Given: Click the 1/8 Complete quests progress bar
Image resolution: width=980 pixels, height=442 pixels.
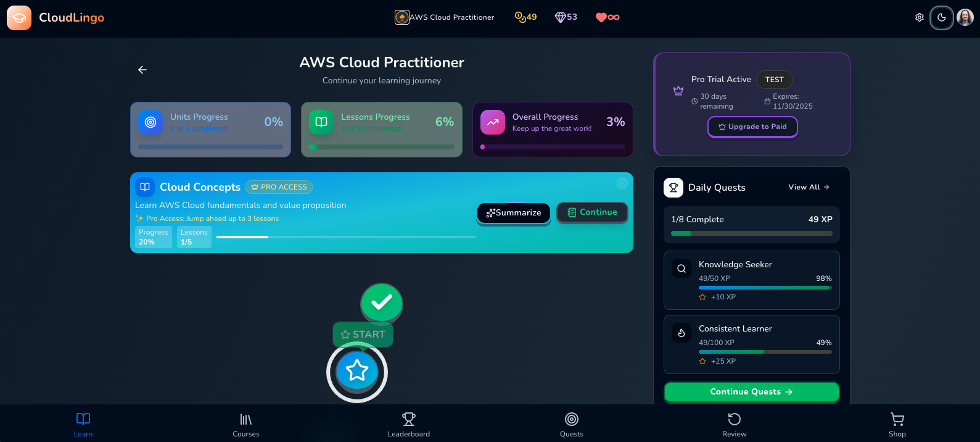Looking at the screenshot, I should tap(752, 233).
